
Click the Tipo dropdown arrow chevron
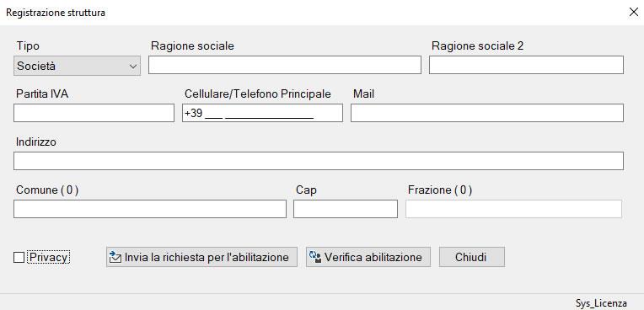(x=133, y=67)
